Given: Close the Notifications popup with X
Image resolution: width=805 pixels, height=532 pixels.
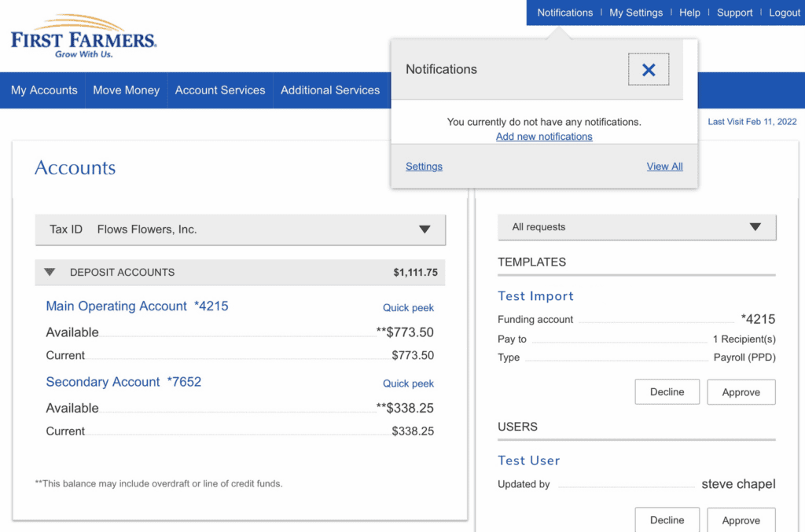Looking at the screenshot, I should click(x=649, y=69).
